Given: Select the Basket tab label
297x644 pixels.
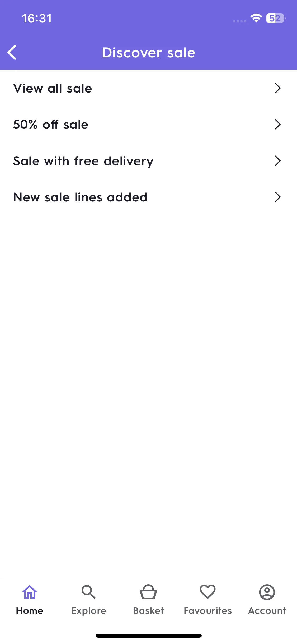Looking at the screenshot, I should [148, 611].
